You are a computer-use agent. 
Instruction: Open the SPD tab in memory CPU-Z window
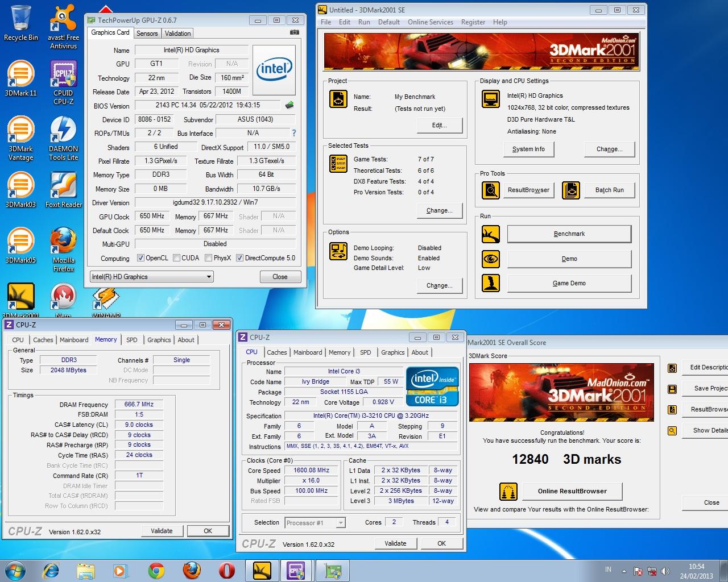tap(132, 340)
